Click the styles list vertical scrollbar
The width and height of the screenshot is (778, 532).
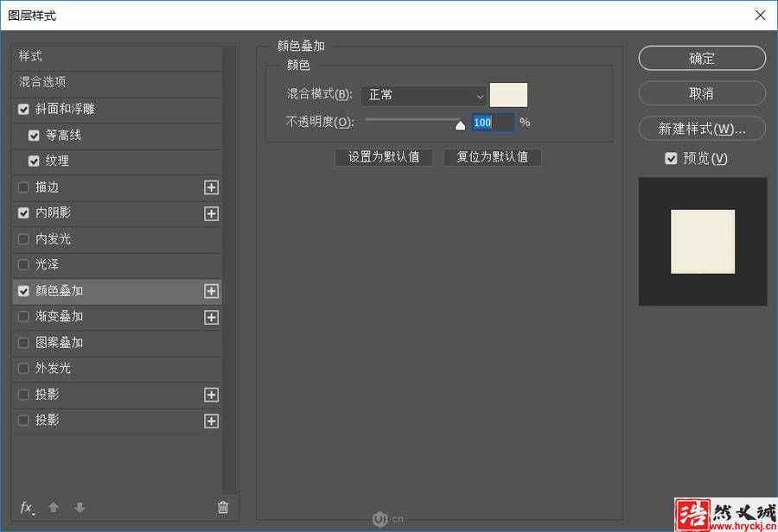pyautogui.click(x=230, y=270)
